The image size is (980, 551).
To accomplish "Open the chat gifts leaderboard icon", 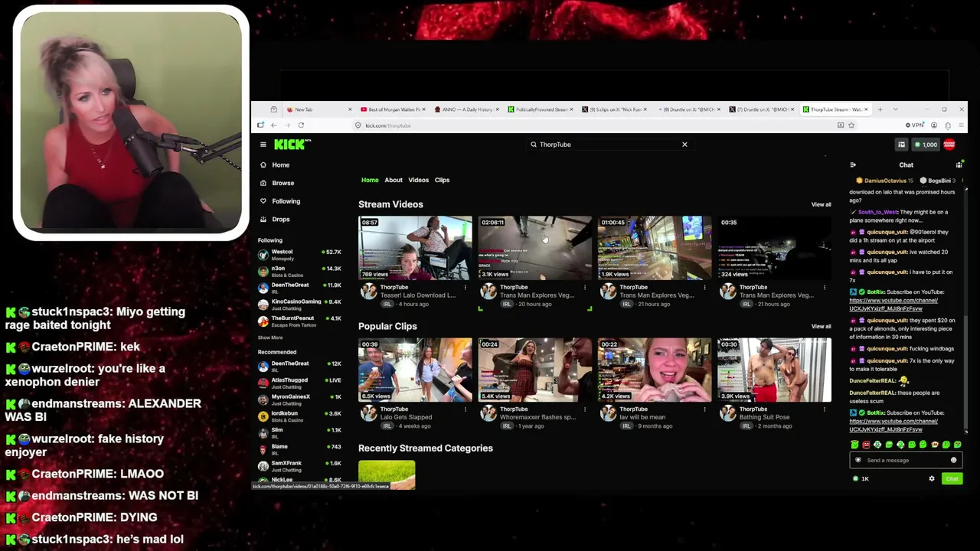I will pyautogui.click(x=959, y=165).
